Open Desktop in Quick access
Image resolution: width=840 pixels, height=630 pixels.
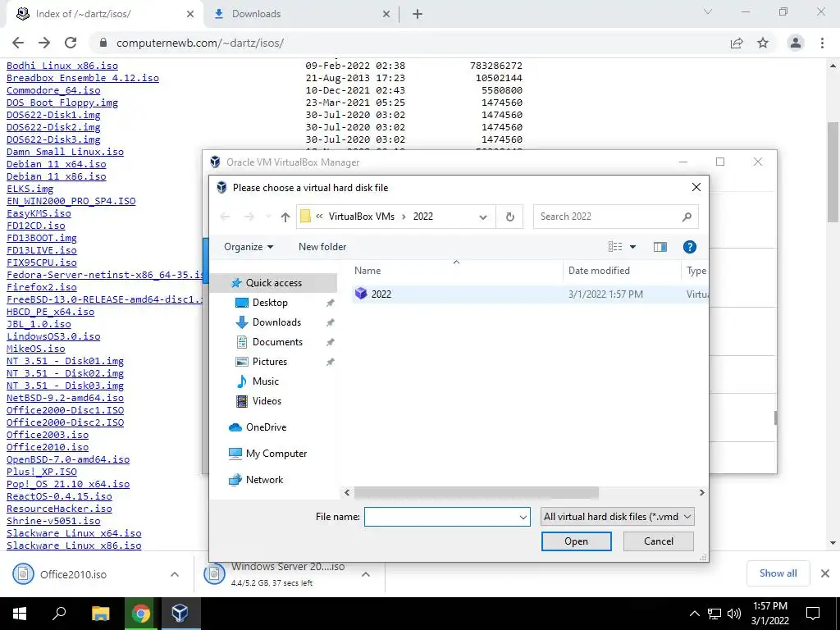(270, 303)
